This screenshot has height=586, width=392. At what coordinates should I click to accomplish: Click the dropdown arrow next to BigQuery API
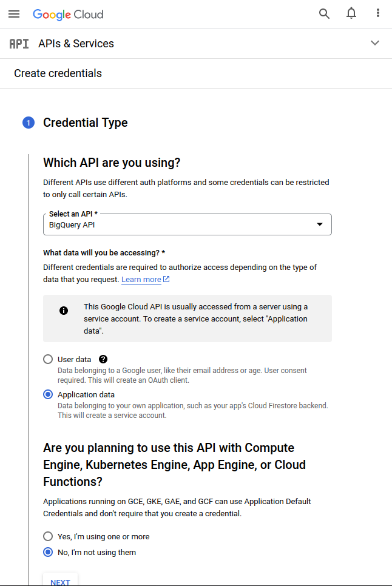tap(320, 224)
